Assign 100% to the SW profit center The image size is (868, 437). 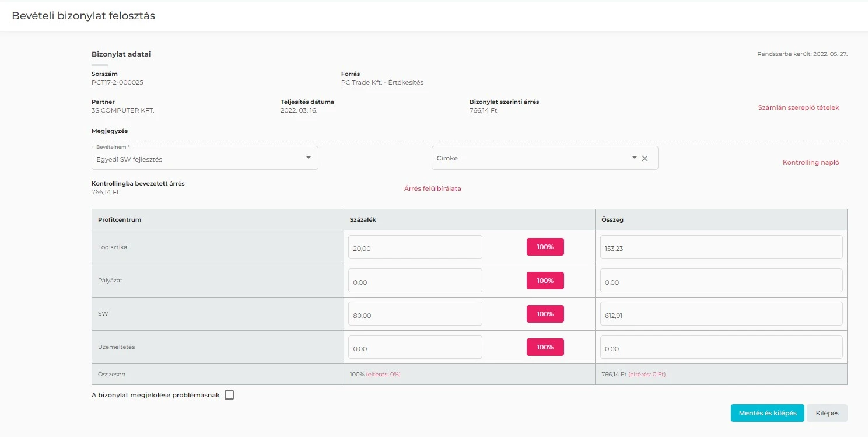[x=545, y=314]
